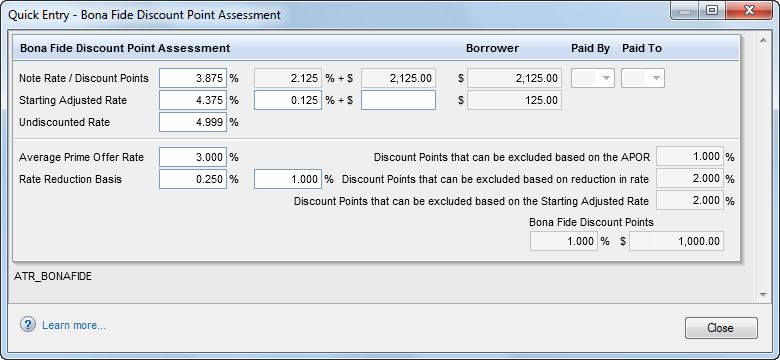Select the Starting Adjusted Rate 0.125 points field

click(x=288, y=100)
